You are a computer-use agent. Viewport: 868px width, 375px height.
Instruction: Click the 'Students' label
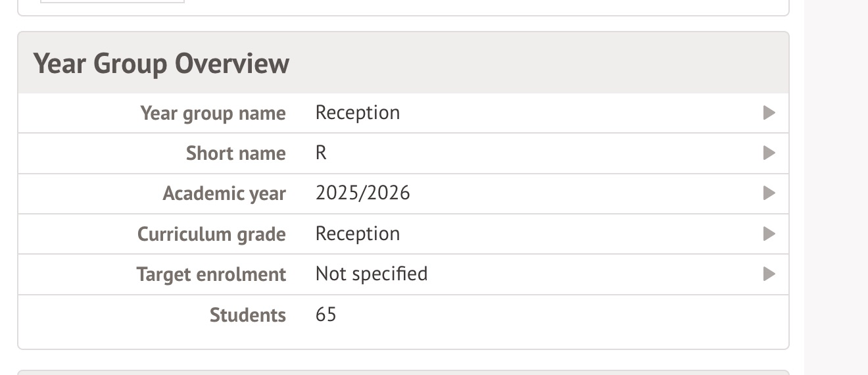tap(247, 315)
